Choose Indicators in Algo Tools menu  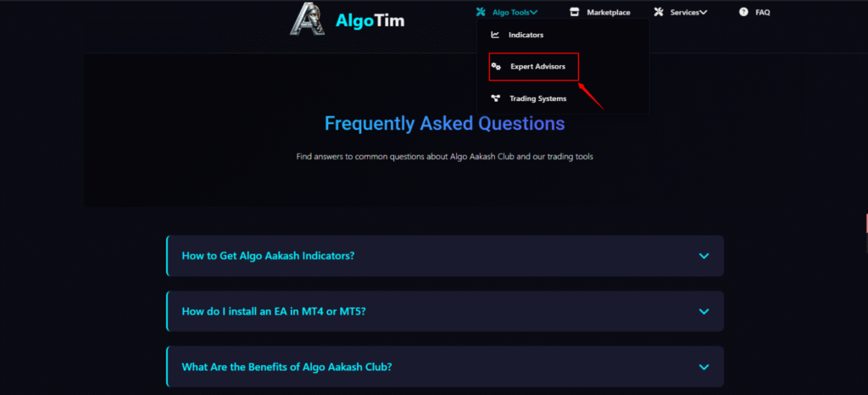click(526, 35)
